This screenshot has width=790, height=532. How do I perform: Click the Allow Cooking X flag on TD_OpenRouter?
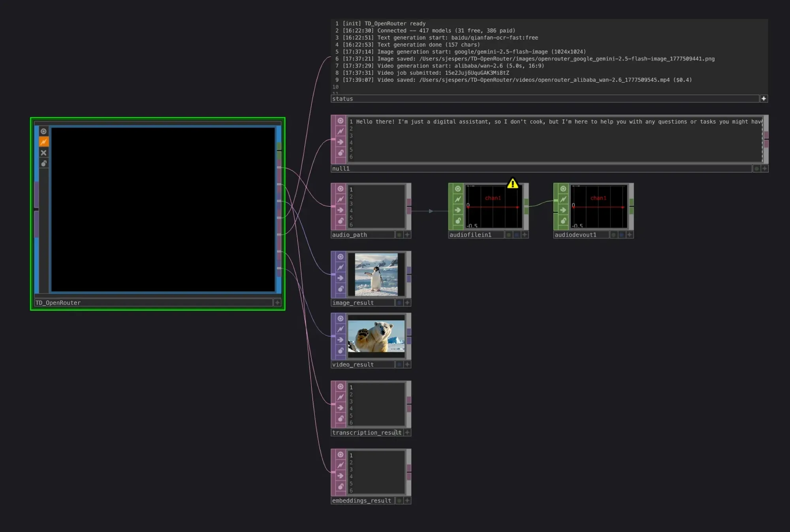[44, 152]
